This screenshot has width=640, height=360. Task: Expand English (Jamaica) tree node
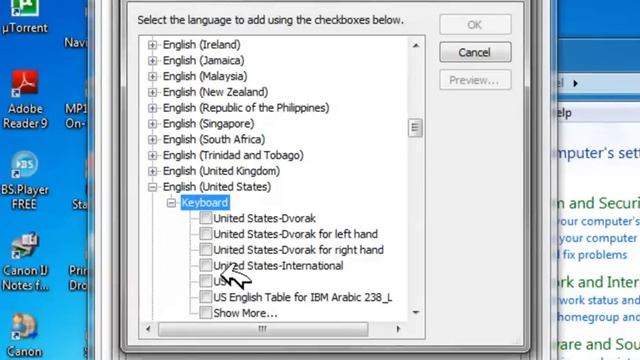point(152,60)
